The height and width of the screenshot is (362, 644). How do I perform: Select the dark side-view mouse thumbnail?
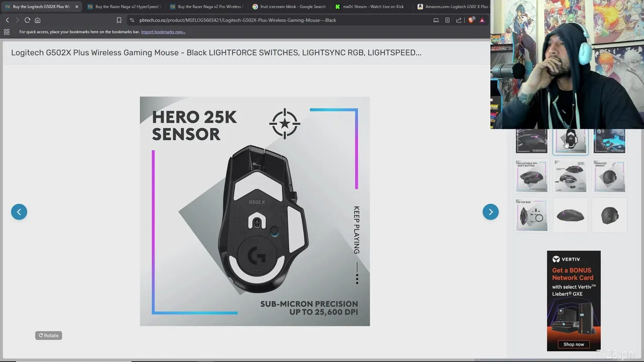point(531,141)
